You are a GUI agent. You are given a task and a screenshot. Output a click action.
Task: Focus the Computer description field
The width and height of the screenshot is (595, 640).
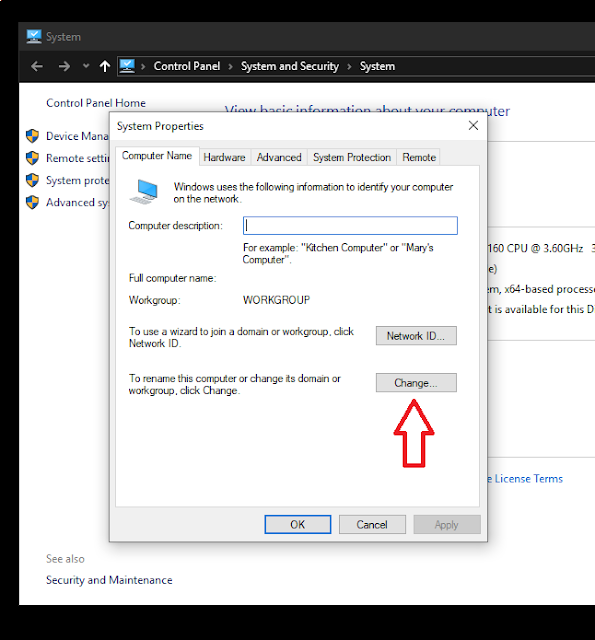click(x=350, y=226)
